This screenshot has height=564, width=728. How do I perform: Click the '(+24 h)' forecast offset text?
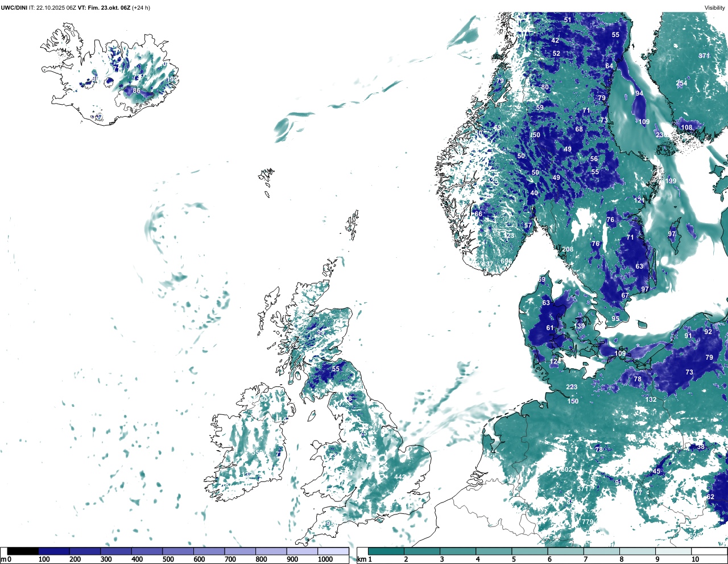(141, 8)
